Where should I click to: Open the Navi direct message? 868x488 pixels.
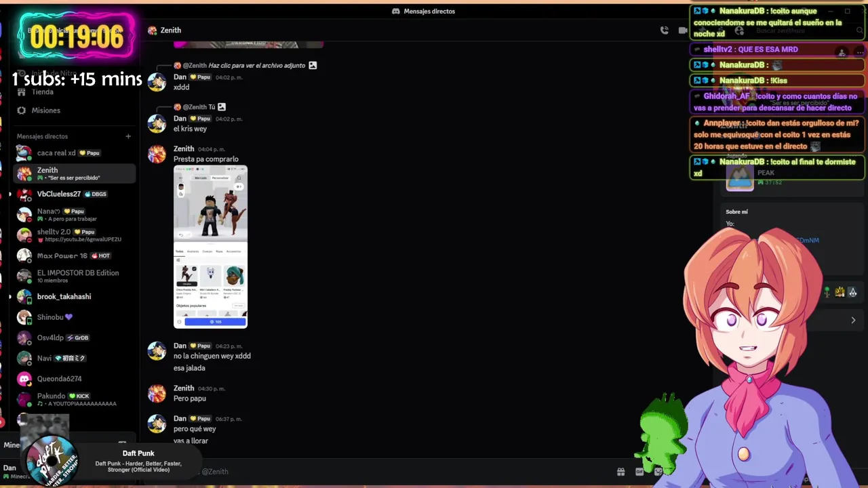click(75, 358)
